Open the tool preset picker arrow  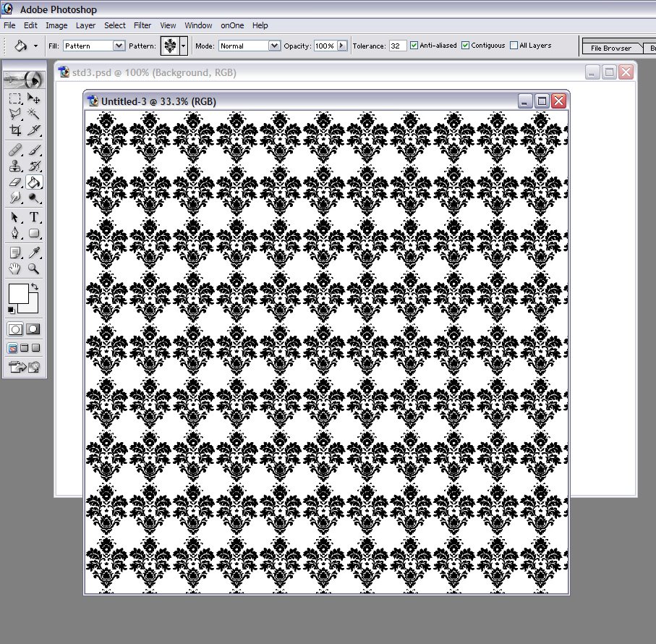(x=35, y=46)
